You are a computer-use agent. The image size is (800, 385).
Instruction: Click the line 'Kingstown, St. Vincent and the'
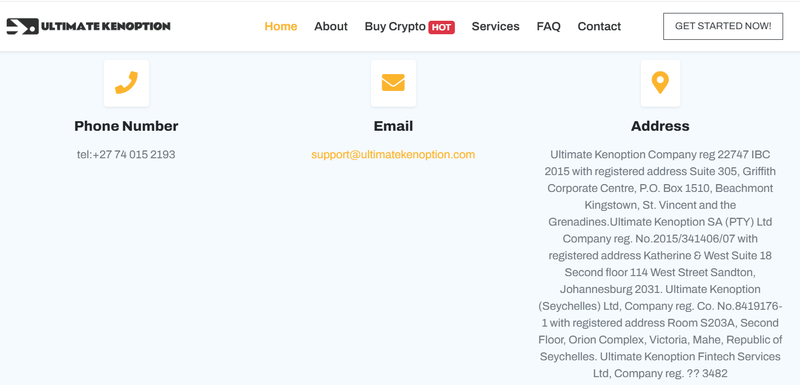tap(660, 205)
